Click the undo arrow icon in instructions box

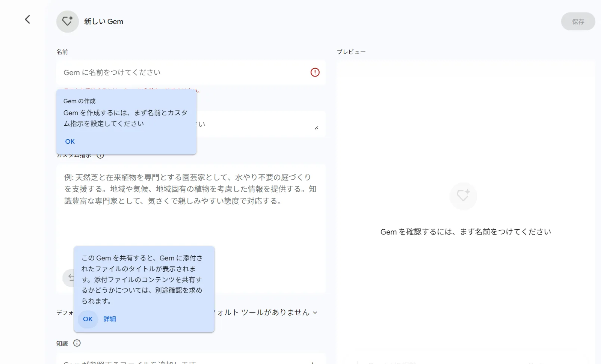coord(70,278)
